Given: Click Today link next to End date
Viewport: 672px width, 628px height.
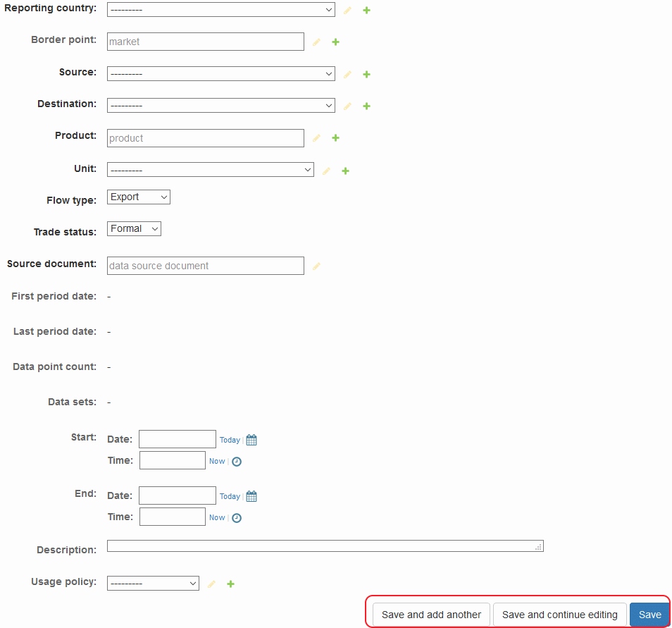Looking at the screenshot, I should coord(230,496).
